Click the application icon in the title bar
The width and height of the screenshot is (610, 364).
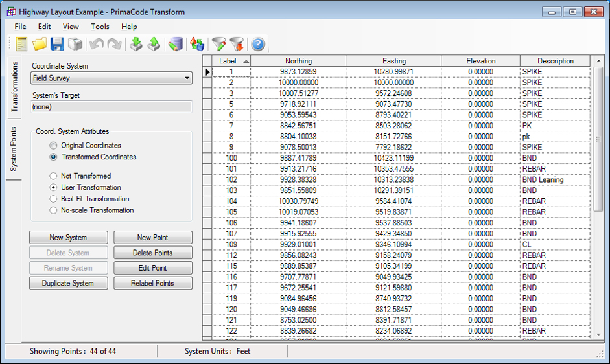tap(11, 12)
